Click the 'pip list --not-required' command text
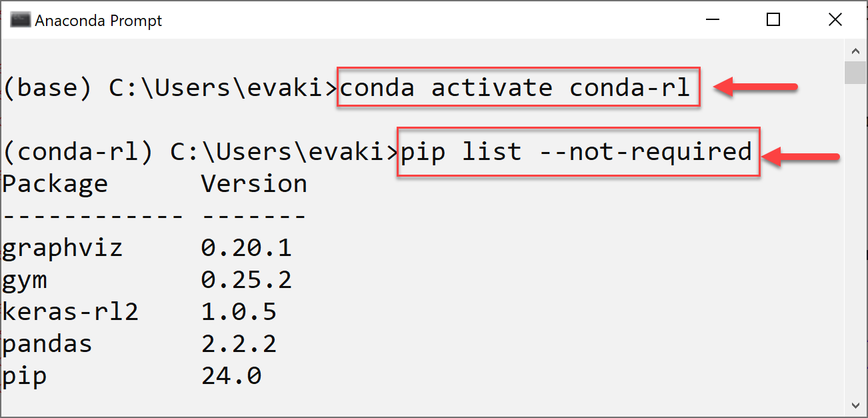 [576, 152]
